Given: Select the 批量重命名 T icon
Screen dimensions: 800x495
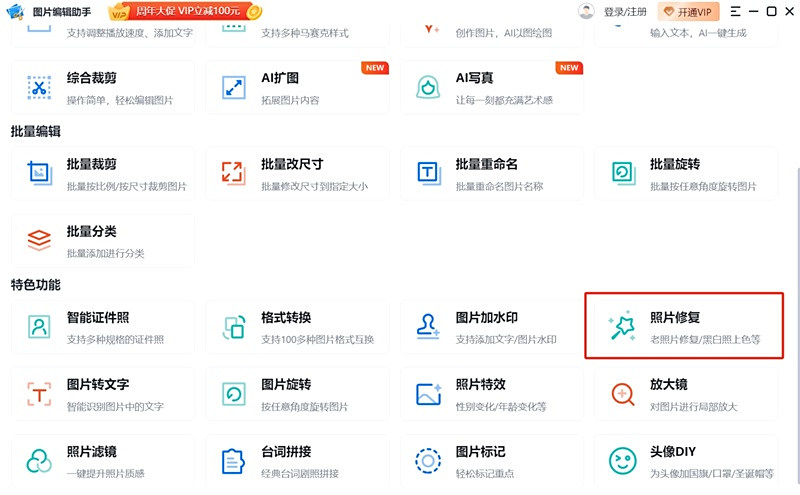Looking at the screenshot, I should (x=429, y=174).
